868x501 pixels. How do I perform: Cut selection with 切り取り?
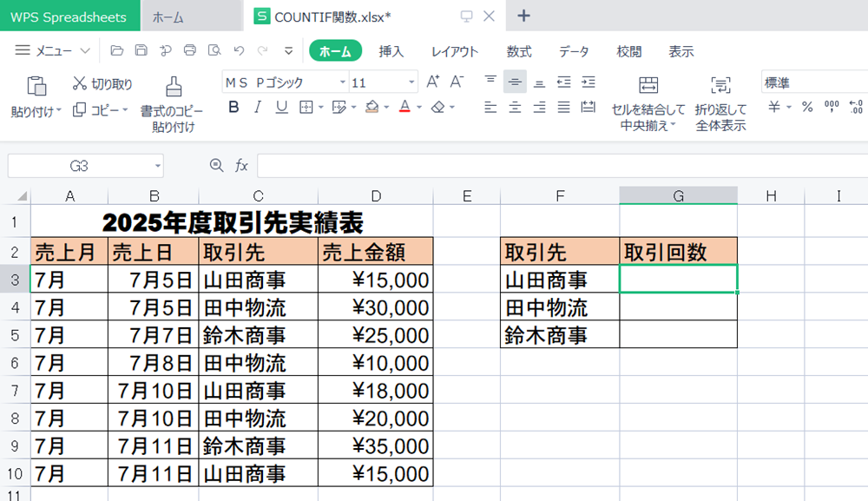point(102,83)
